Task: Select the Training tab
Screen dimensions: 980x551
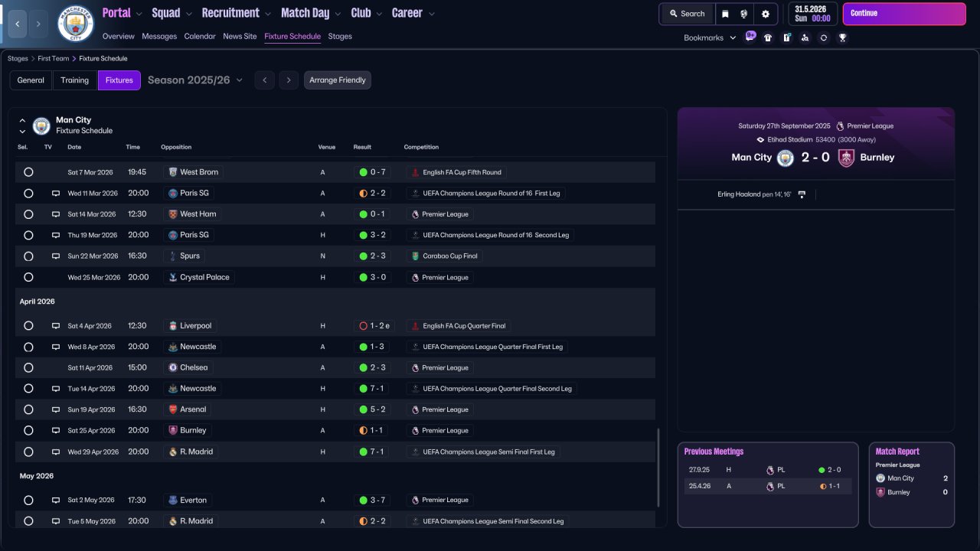Action: (x=75, y=80)
